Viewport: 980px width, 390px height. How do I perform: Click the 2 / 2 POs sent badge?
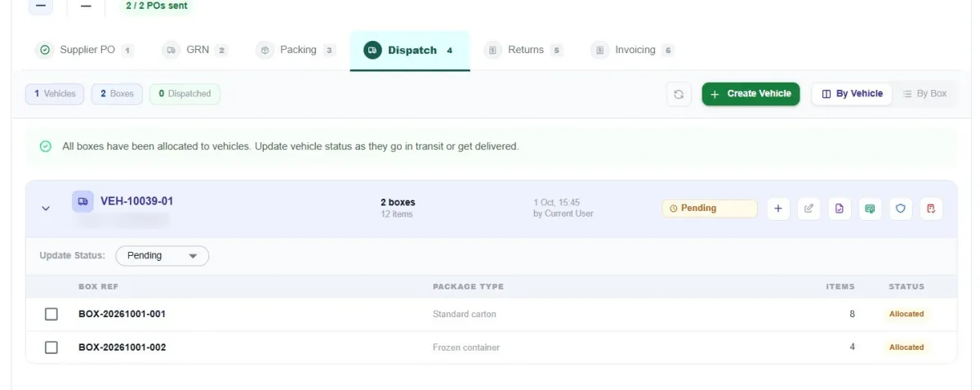click(x=156, y=6)
